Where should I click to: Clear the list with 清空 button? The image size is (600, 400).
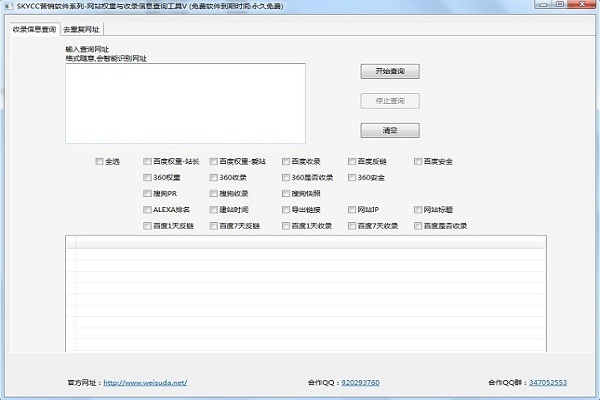coord(390,131)
